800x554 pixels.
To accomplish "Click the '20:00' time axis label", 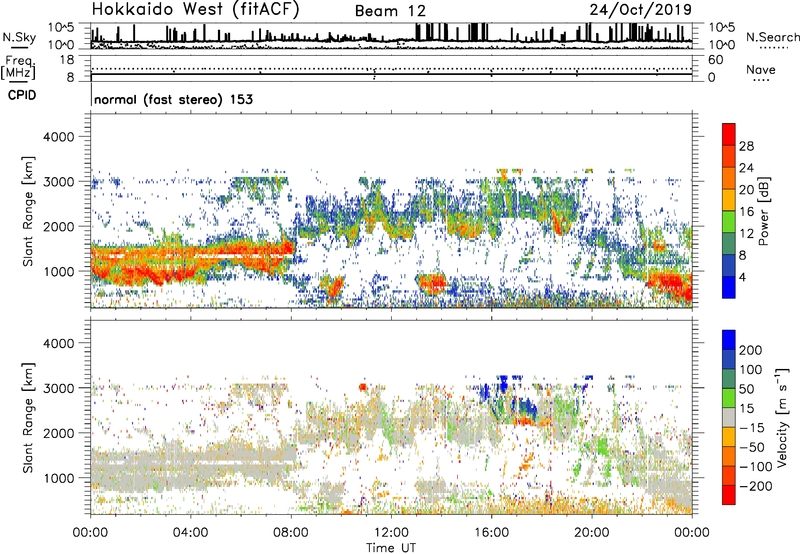I will 592,533.
